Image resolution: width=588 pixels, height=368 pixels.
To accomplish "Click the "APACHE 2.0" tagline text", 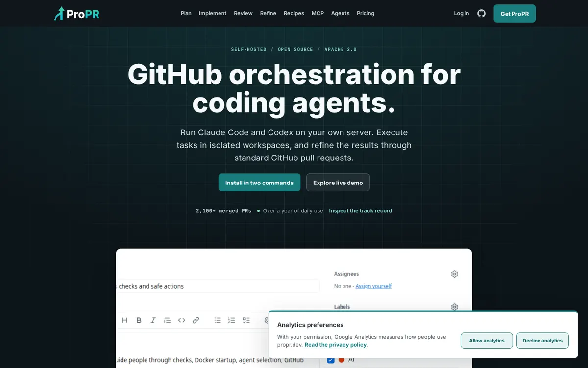I will click(341, 49).
